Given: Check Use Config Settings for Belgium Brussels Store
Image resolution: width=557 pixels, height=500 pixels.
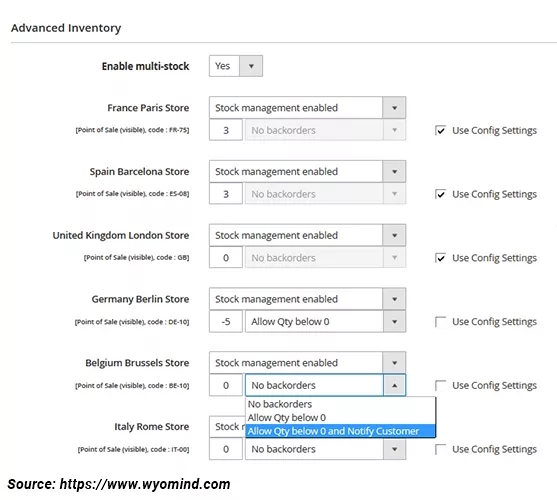Looking at the screenshot, I should [x=440, y=385].
